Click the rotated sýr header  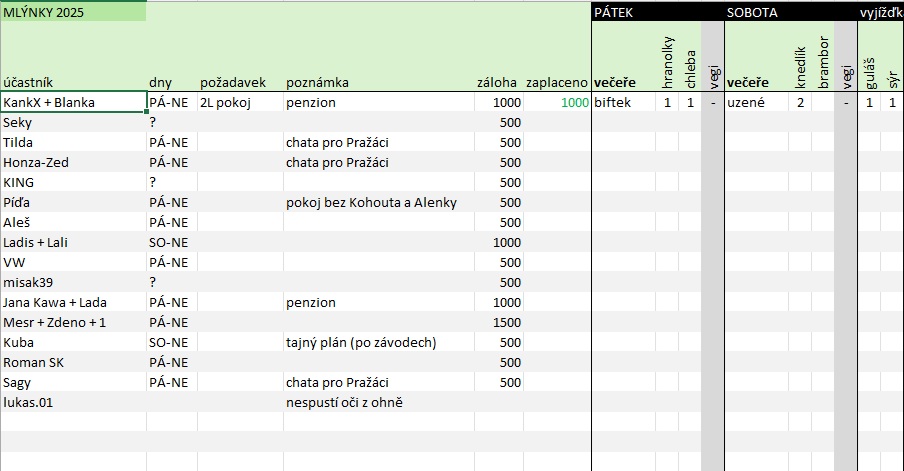pos(892,79)
